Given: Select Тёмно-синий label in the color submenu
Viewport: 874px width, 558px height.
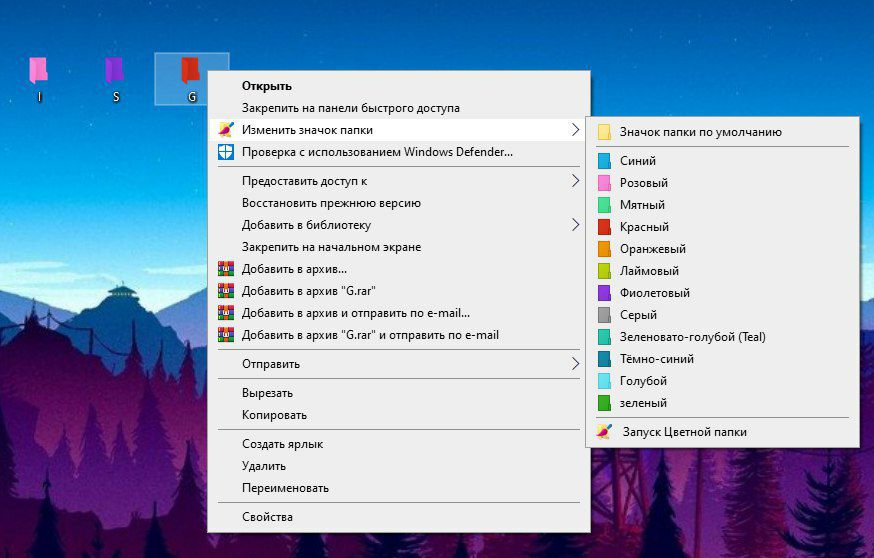Looking at the screenshot, I should pos(657,359).
